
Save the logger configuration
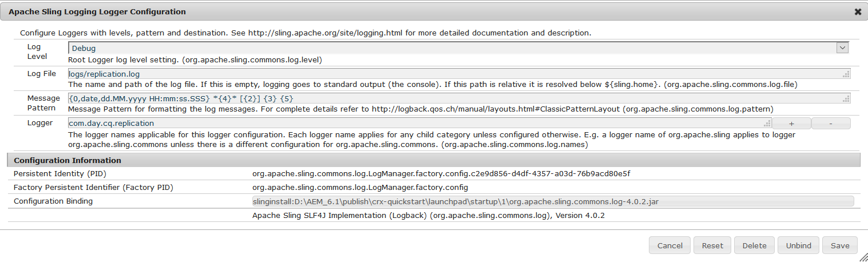[840, 245]
